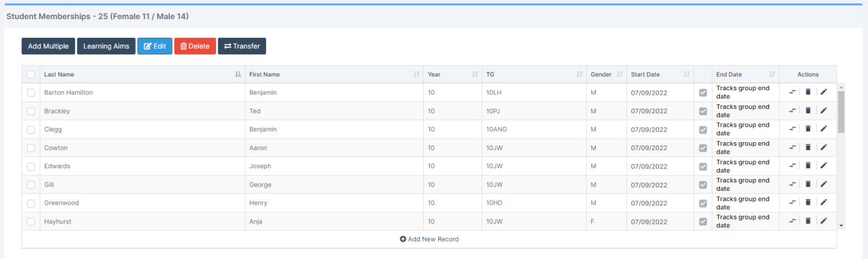Screen dimensions: 868x259
Task: Click the trash icon for Barton Hamilton row
Action: pyautogui.click(x=808, y=92)
